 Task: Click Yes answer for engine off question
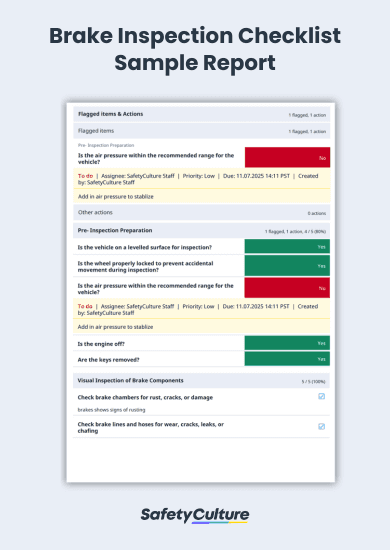point(287,343)
